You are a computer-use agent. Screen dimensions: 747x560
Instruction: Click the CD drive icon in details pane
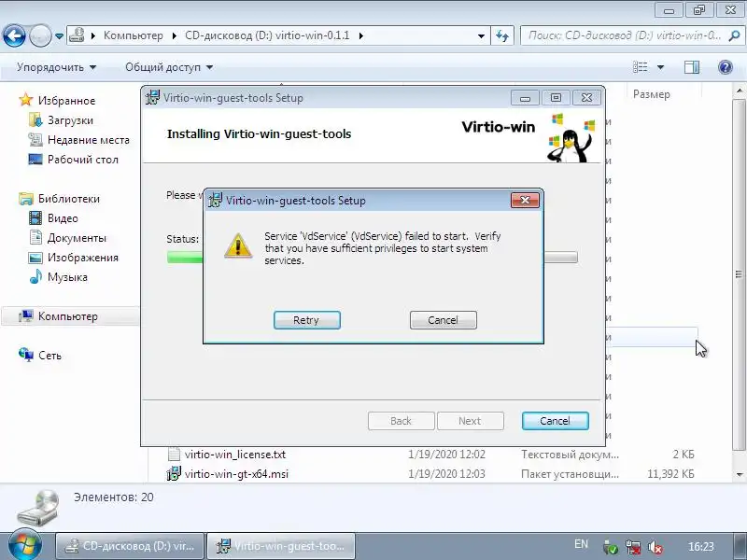tap(38, 508)
